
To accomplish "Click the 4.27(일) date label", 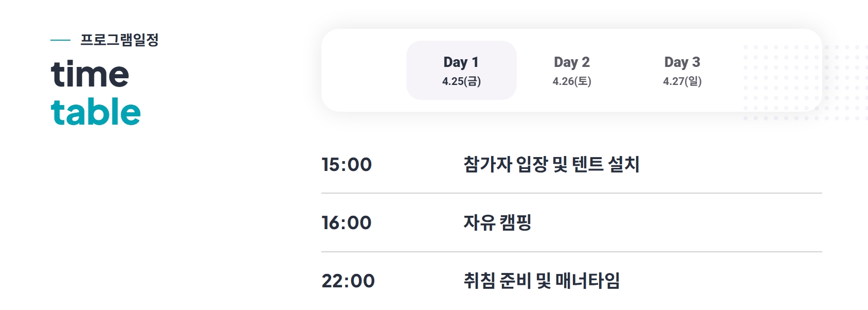I will (x=683, y=81).
